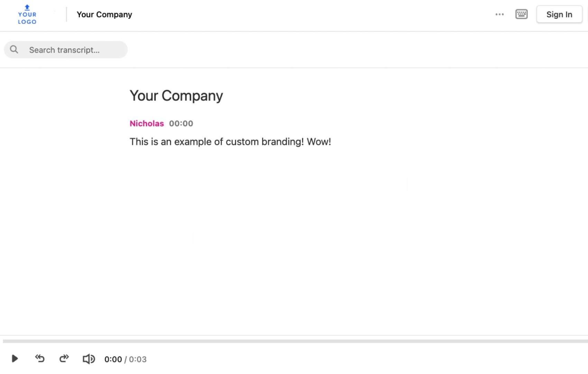Viewport: 588px width, 374px height.
Task: Click the 0:00 current playback time
Action: [x=113, y=359]
